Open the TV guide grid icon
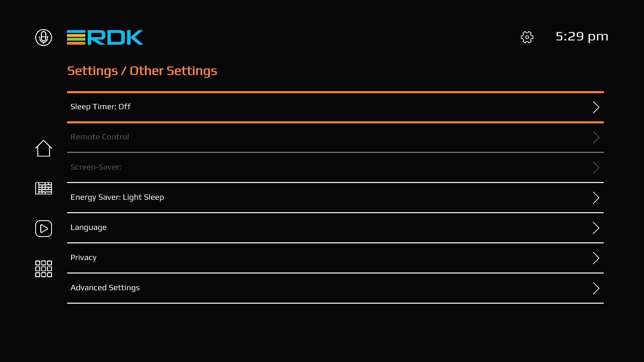Screen dimensions: 644x362 click(44, 188)
